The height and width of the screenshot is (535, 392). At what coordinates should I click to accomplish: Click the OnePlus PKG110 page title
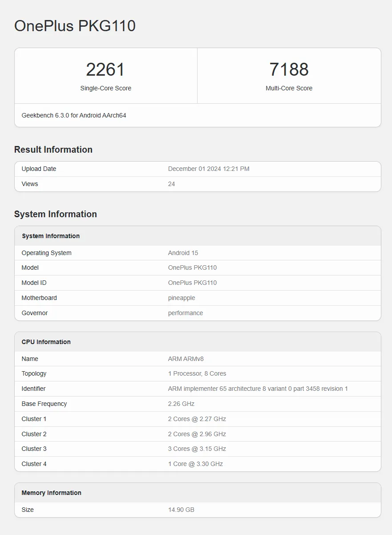75,26
